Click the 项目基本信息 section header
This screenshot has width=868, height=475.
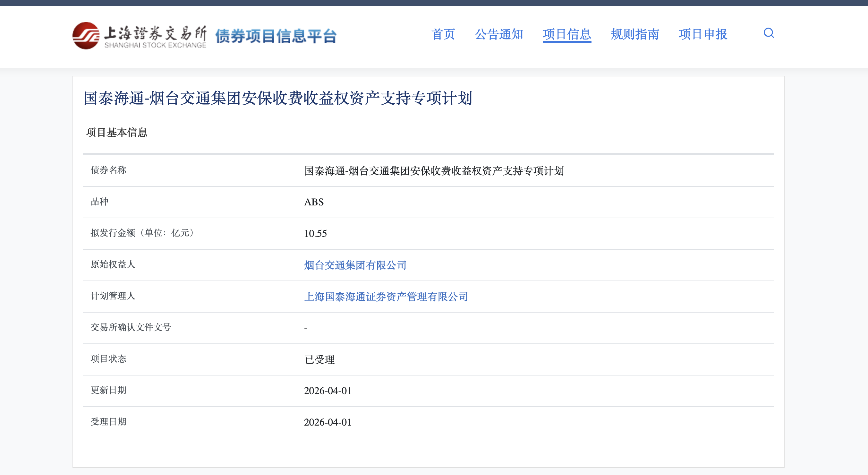click(x=116, y=133)
